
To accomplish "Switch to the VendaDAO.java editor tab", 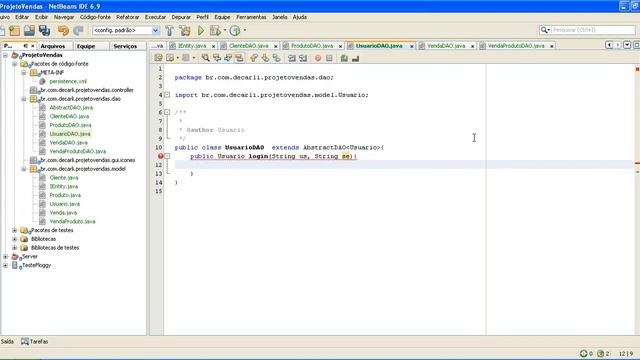I will point(446,46).
